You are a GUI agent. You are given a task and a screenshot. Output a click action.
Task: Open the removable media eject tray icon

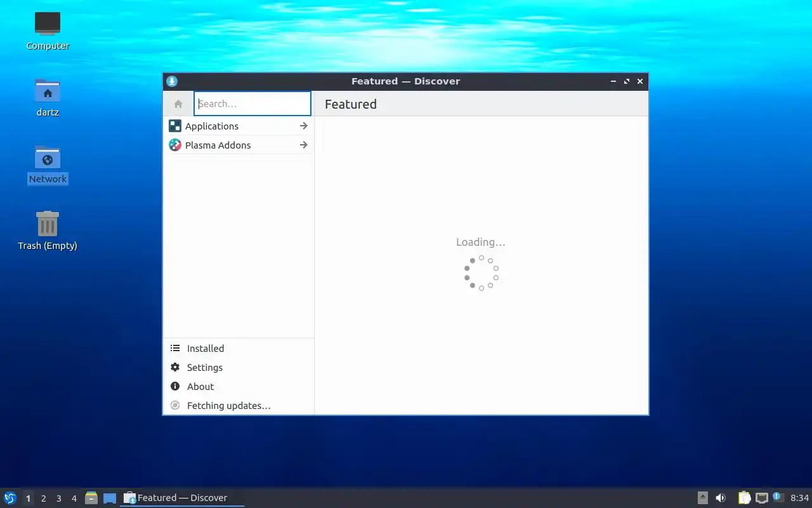pyautogui.click(x=703, y=498)
